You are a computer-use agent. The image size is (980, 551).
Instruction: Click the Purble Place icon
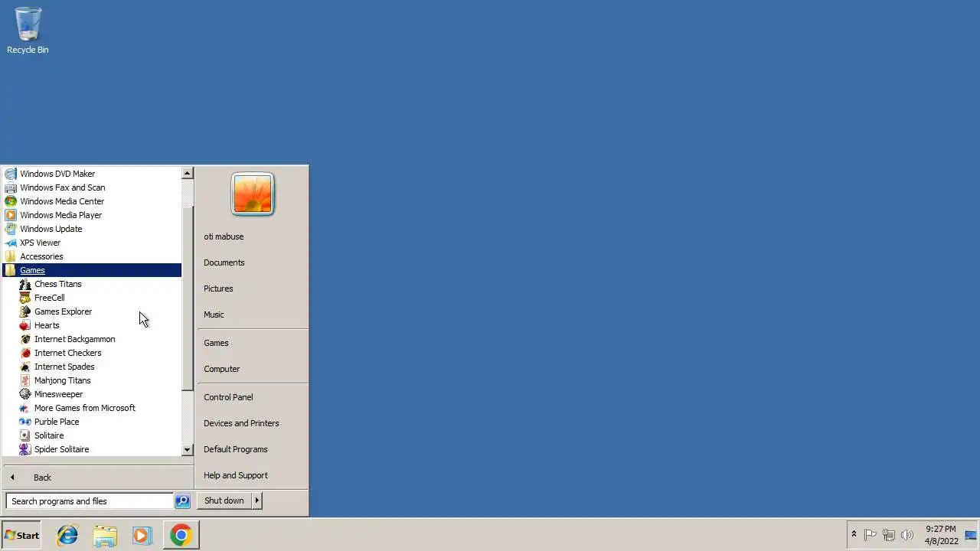(25, 422)
